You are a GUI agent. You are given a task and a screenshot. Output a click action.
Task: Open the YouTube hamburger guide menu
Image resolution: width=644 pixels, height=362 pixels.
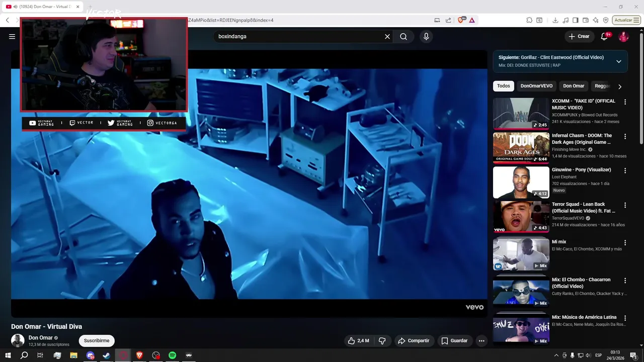coord(12,36)
